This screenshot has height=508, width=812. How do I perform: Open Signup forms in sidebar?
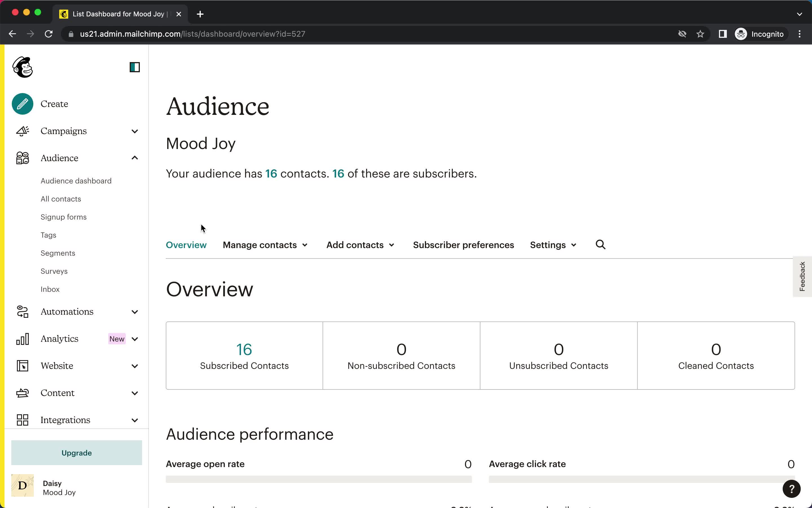(63, 217)
